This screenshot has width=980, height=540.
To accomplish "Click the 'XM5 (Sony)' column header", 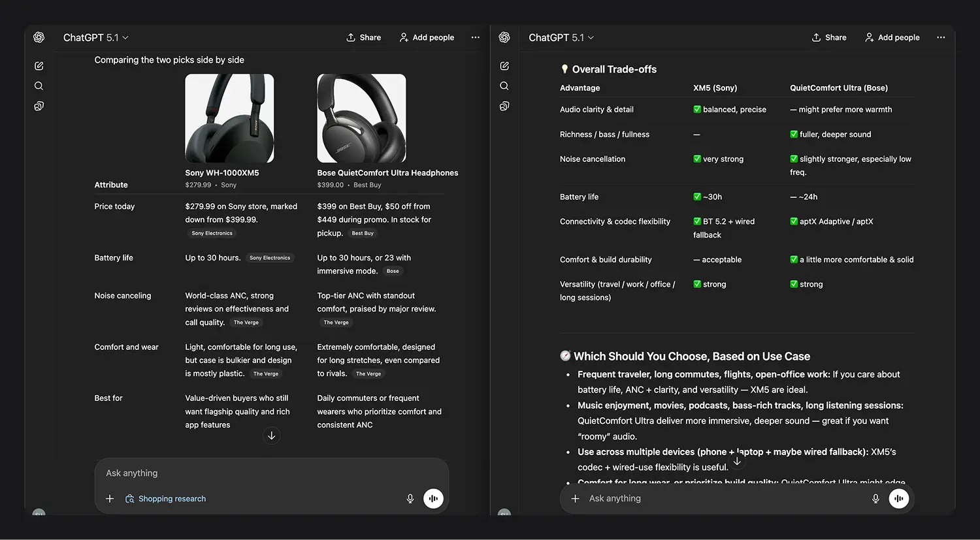I will pyautogui.click(x=715, y=88).
